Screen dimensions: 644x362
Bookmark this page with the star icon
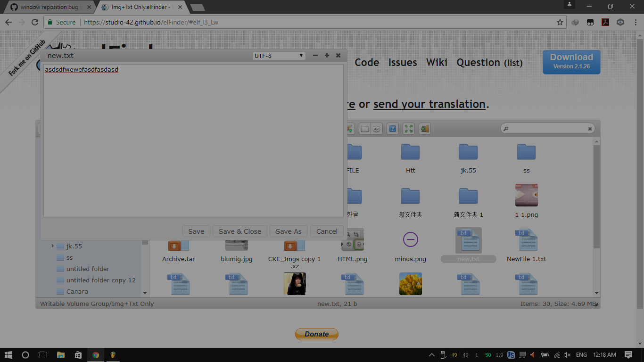click(560, 22)
